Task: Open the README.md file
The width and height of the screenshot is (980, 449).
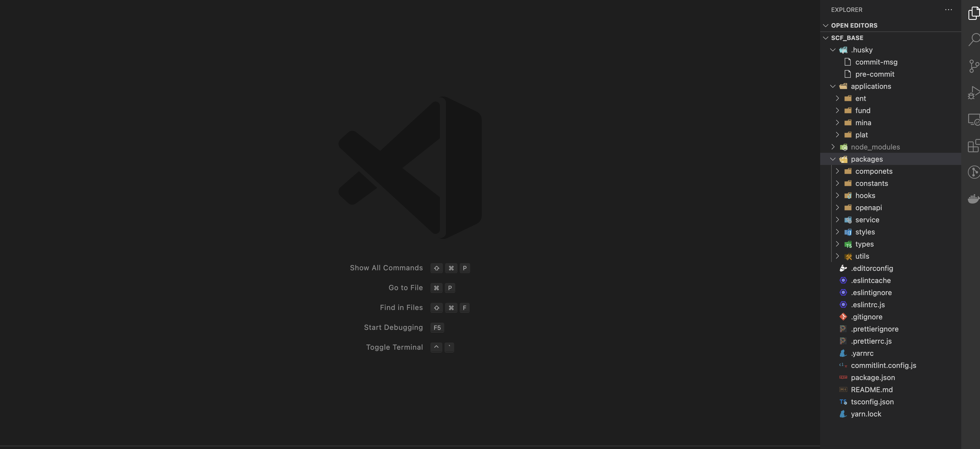Action: click(871, 390)
